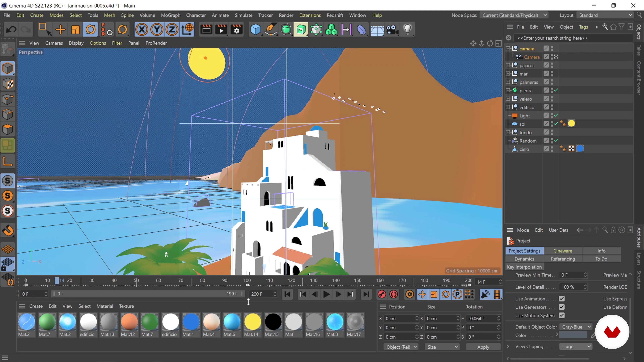
Task: Open the To Do tab
Action: click(601, 259)
